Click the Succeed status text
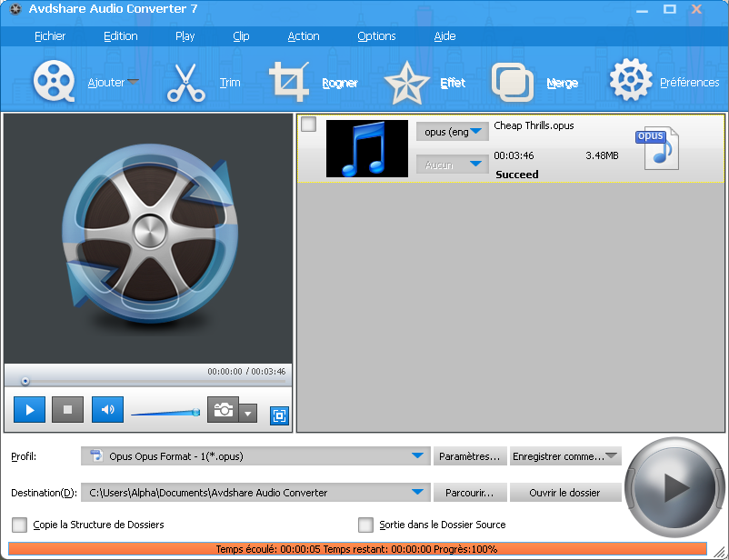Screen dimensions: 729x560 point(517,175)
